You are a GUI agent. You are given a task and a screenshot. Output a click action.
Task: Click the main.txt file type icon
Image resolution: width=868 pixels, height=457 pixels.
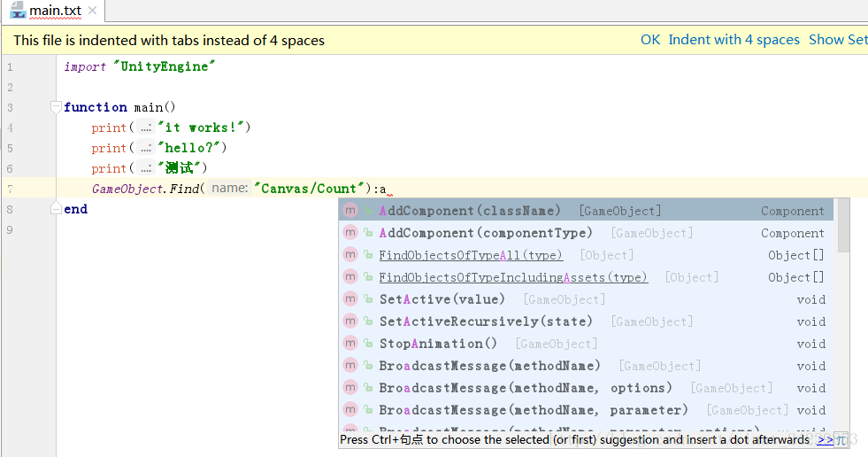[x=18, y=10]
